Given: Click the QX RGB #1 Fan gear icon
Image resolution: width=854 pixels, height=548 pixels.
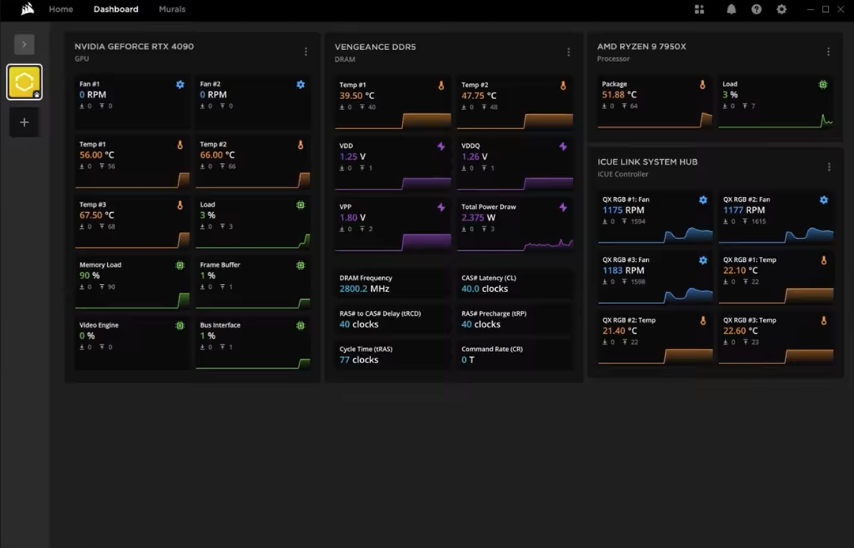Looking at the screenshot, I should coord(703,200).
